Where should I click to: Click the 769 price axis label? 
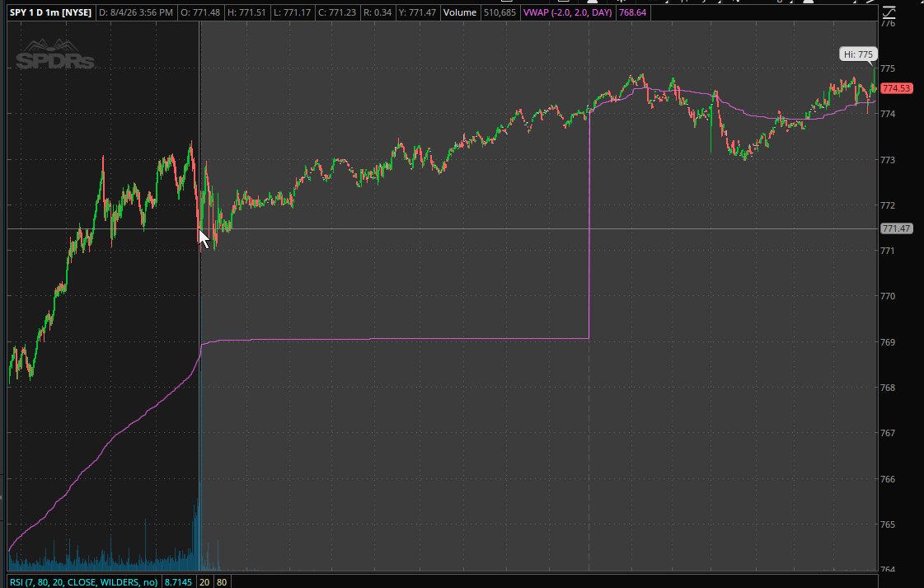(888, 342)
